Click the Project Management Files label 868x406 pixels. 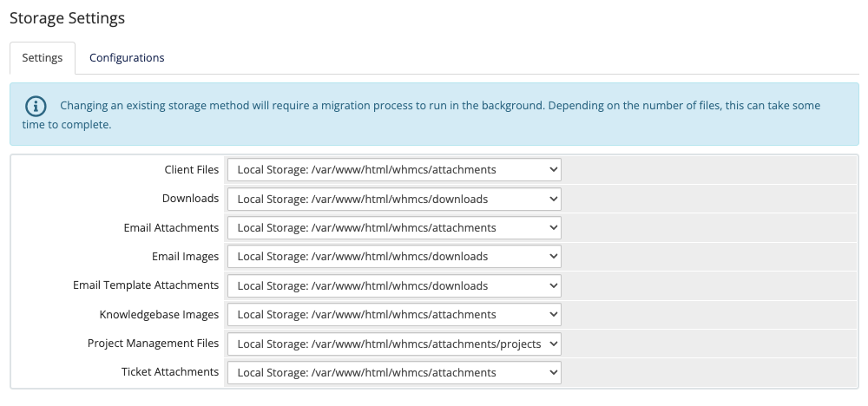(x=153, y=344)
